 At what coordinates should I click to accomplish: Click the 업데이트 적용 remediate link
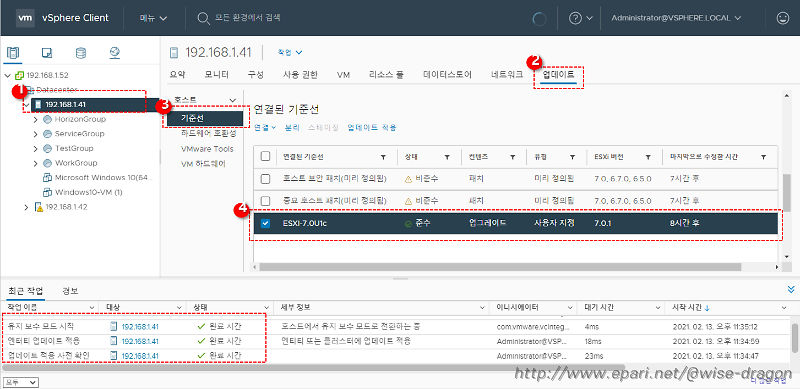(371, 128)
